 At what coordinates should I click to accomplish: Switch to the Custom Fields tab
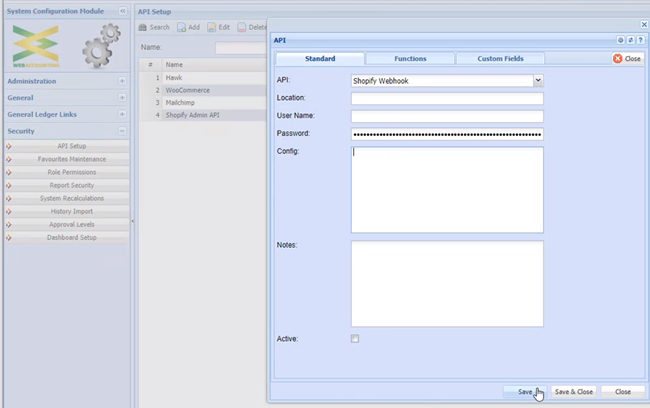click(x=500, y=59)
